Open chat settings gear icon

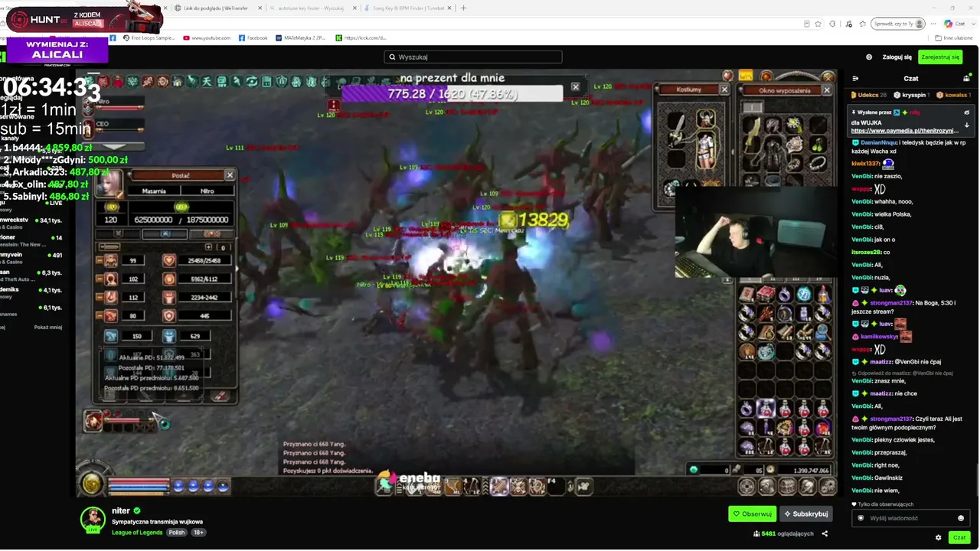coord(939,537)
